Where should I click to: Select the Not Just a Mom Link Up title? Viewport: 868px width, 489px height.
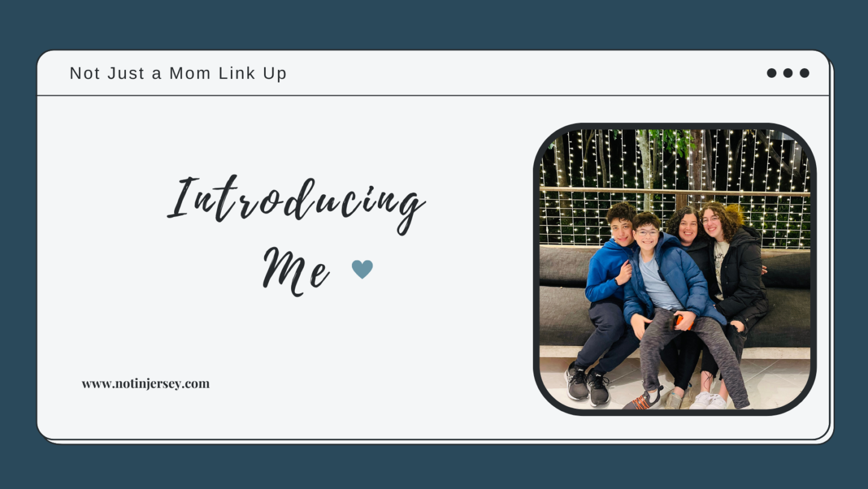[x=178, y=73]
